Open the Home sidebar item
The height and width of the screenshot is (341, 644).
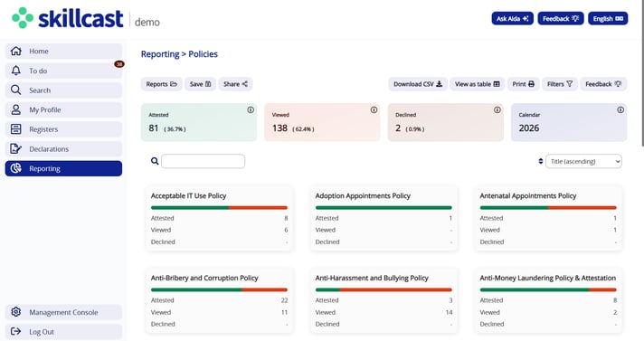point(63,51)
